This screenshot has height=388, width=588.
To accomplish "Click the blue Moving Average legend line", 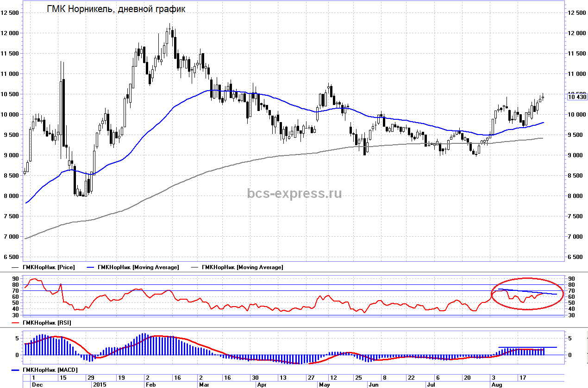I will point(92,267).
